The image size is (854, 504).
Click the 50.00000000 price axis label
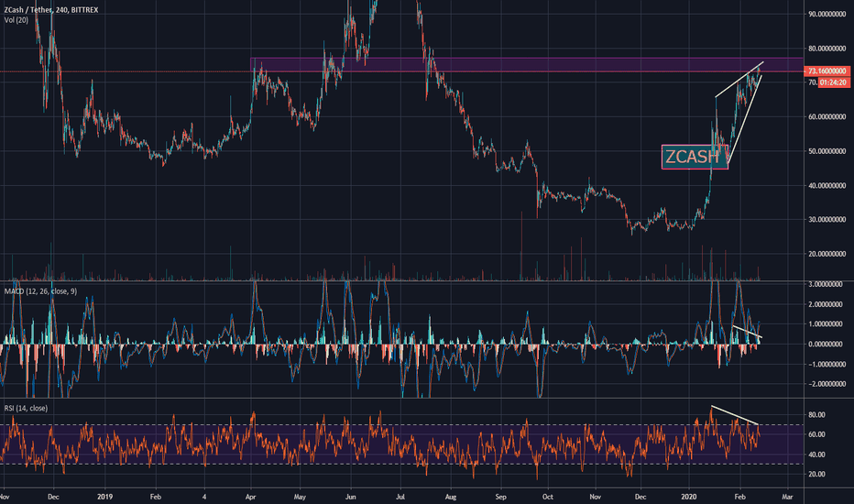(827, 151)
